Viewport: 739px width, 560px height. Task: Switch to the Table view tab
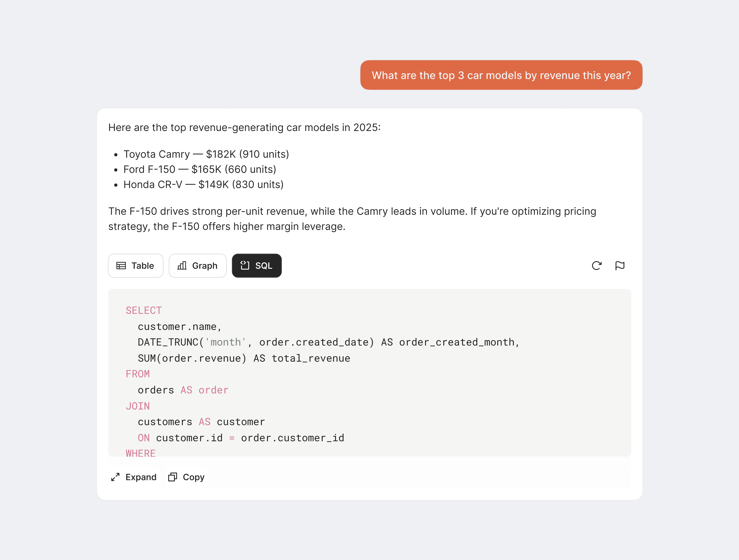pyautogui.click(x=136, y=266)
